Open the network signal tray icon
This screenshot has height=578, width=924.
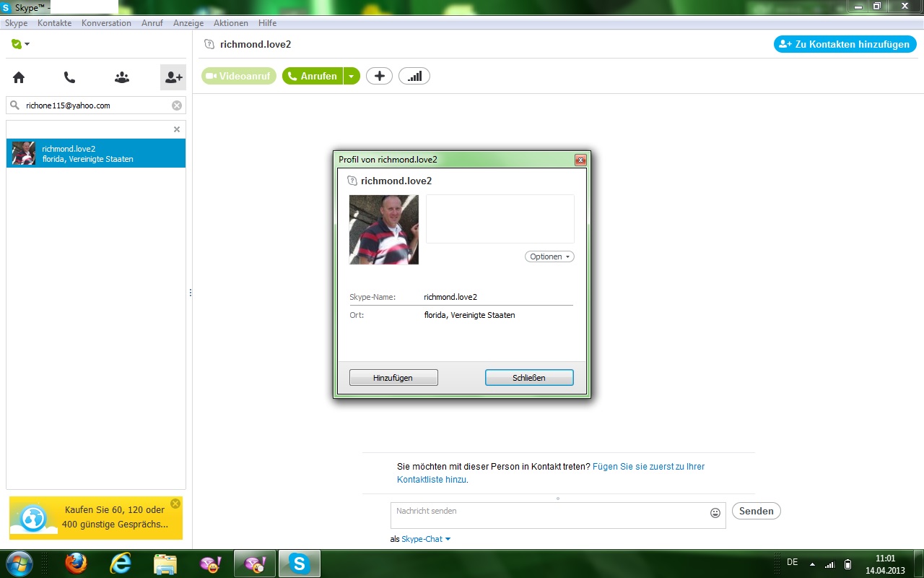pyautogui.click(x=830, y=564)
